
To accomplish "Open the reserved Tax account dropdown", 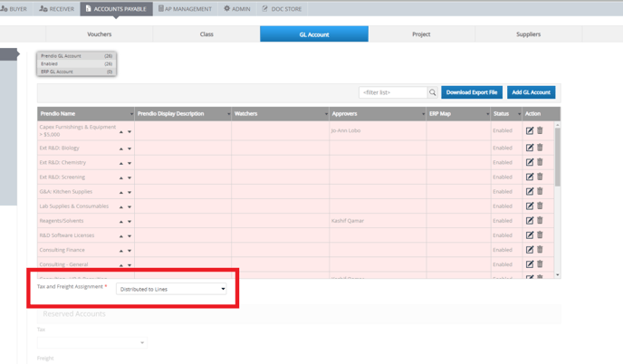I will [91, 342].
